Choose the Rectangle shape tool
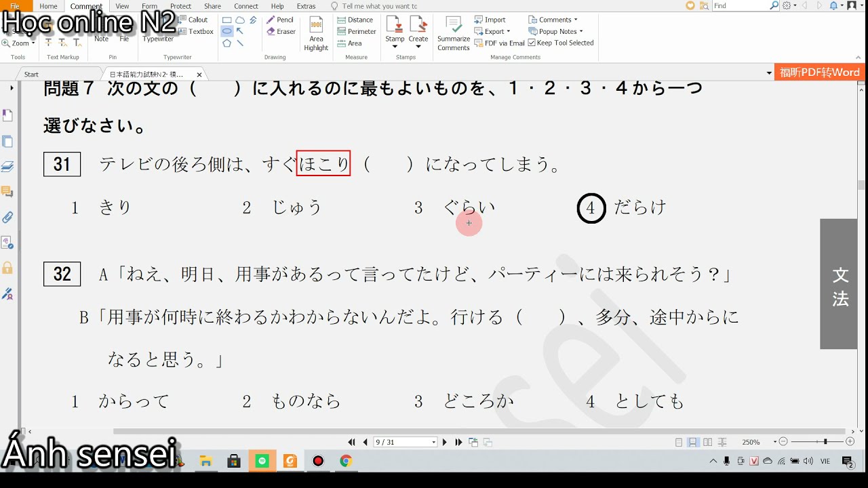868x488 pixels. tap(227, 20)
